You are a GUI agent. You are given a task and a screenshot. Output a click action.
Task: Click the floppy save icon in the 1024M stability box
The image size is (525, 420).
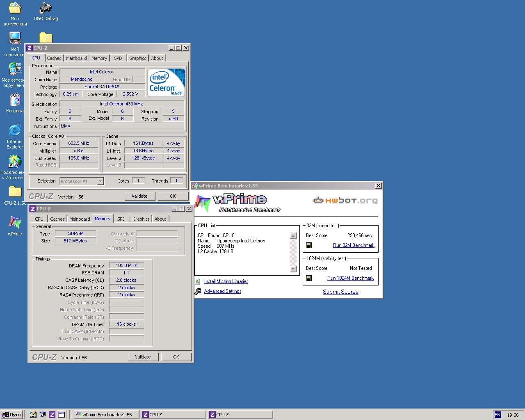309,278
